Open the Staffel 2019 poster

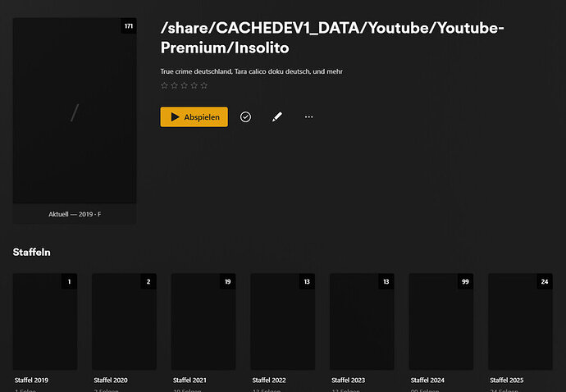45,321
